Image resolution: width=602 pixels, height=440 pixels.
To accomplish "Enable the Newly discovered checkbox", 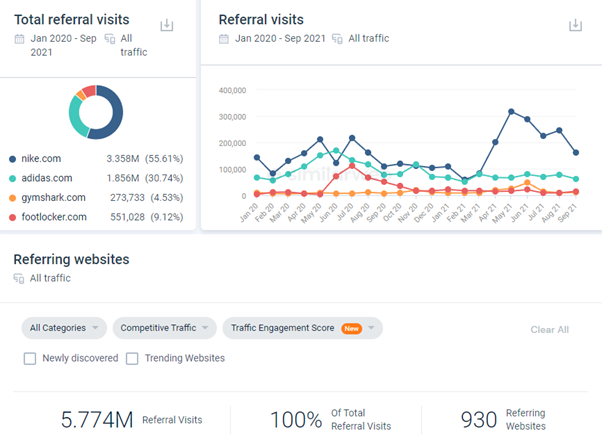I will [30, 358].
